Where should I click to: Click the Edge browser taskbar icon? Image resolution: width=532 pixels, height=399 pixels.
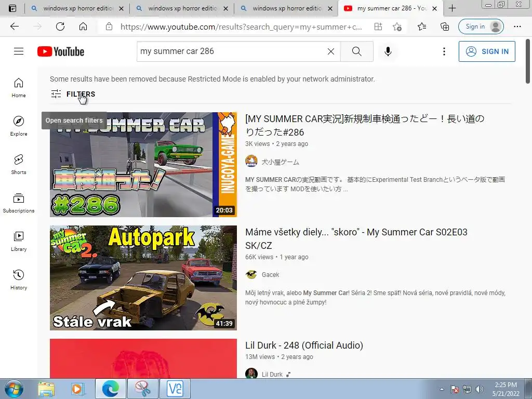[111, 389]
